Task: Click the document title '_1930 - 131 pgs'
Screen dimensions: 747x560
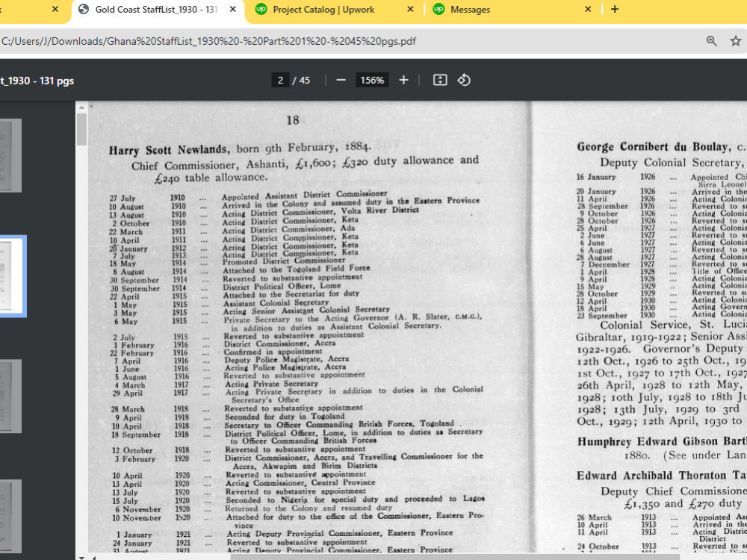Action: (37, 81)
